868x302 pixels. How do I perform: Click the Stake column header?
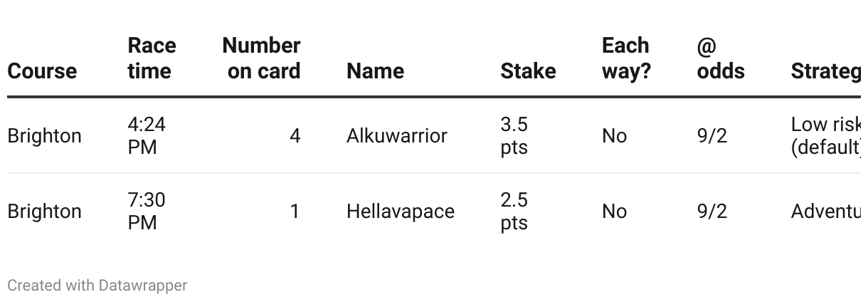528,71
